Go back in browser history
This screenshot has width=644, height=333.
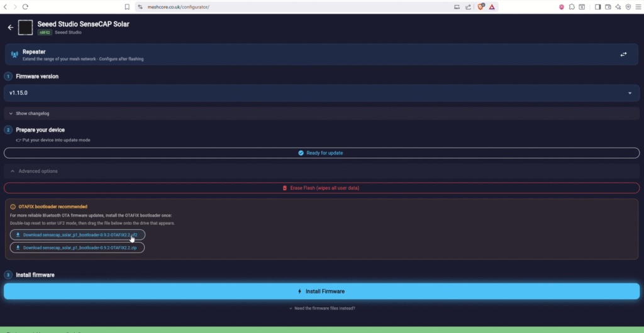tap(6, 7)
